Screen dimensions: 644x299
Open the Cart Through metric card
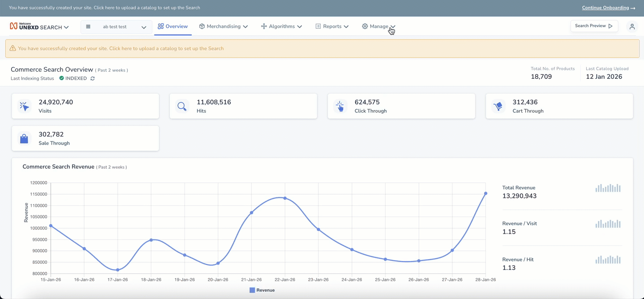pyautogui.click(x=559, y=106)
